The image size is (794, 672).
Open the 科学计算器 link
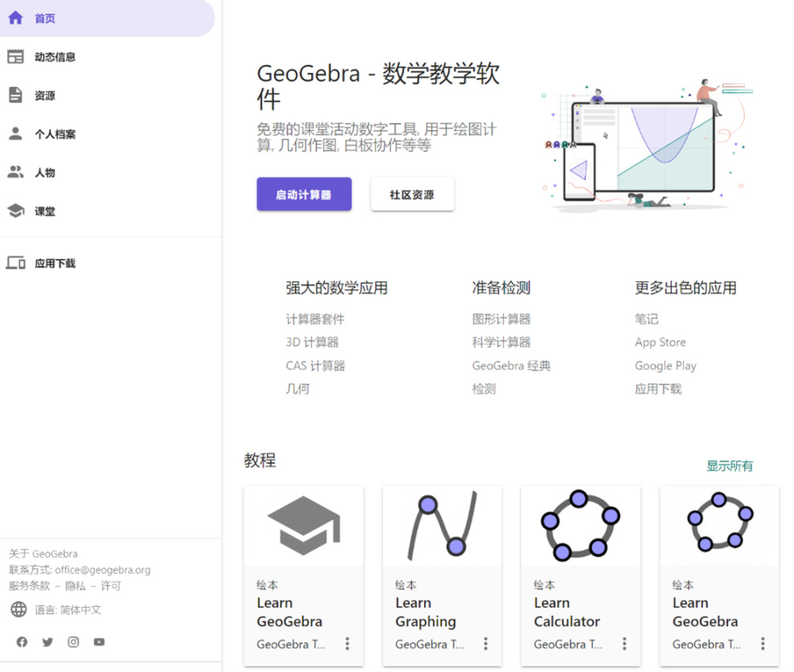pyautogui.click(x=501, y=342)
